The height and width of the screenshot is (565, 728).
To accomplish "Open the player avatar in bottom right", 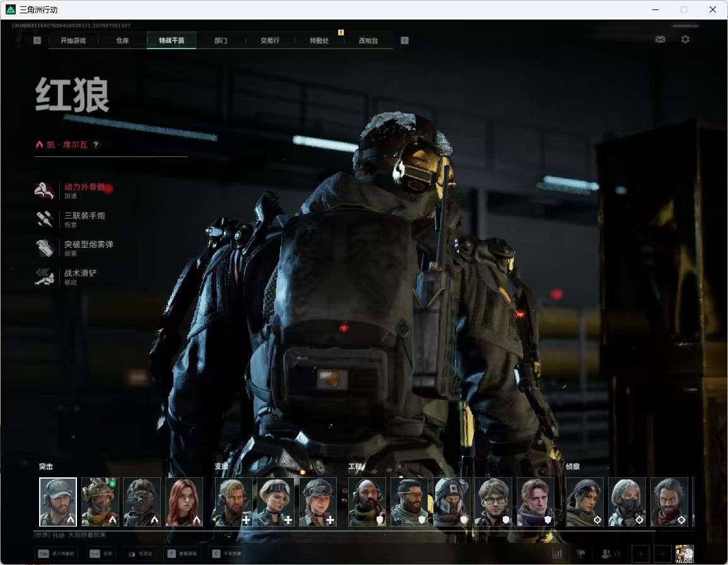I will [x=684, y=554].
